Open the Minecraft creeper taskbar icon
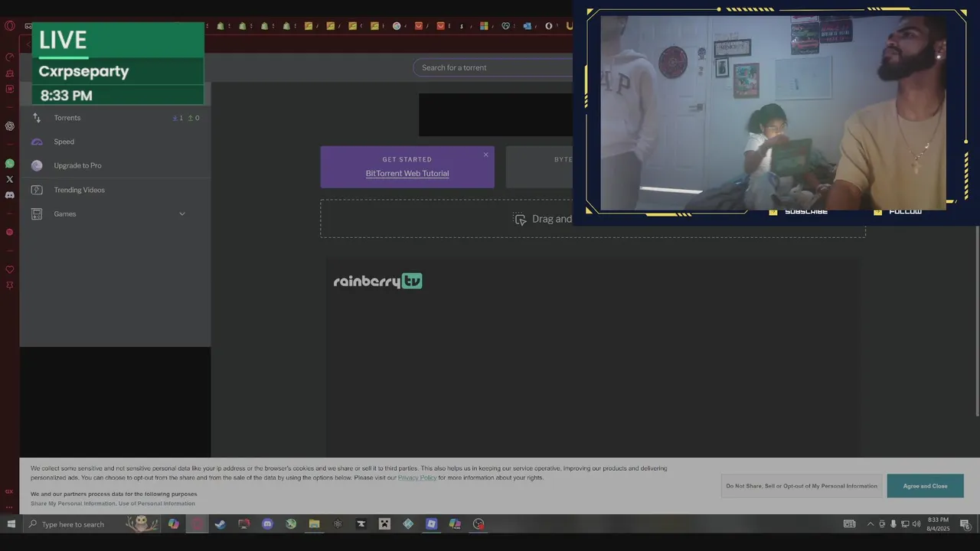Viewport: 980px width, 551px height. pyautogui.click(x=384, y=524)
